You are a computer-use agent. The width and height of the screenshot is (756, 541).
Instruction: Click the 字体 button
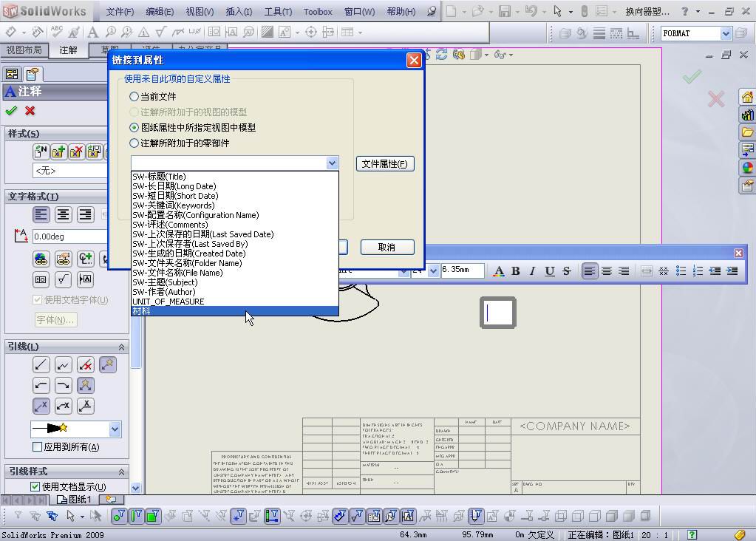coord(55,320)
